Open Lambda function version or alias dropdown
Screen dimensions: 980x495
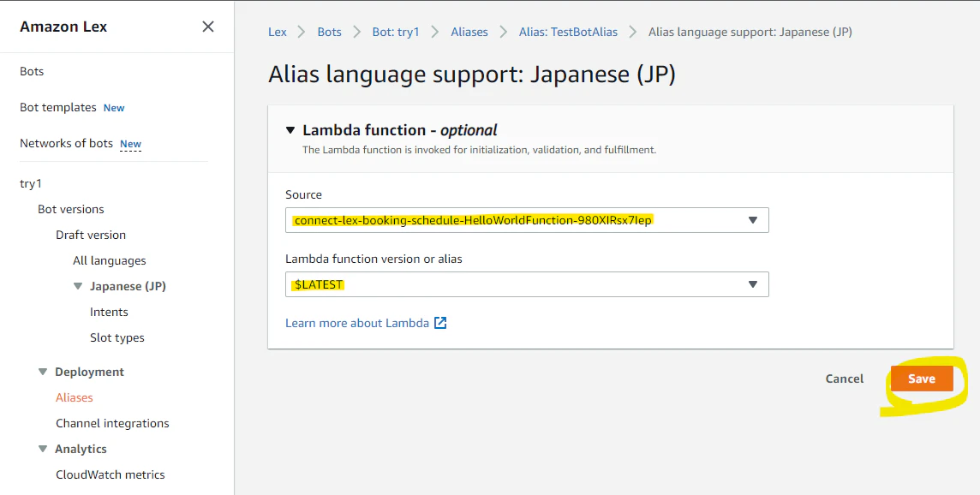527,284
